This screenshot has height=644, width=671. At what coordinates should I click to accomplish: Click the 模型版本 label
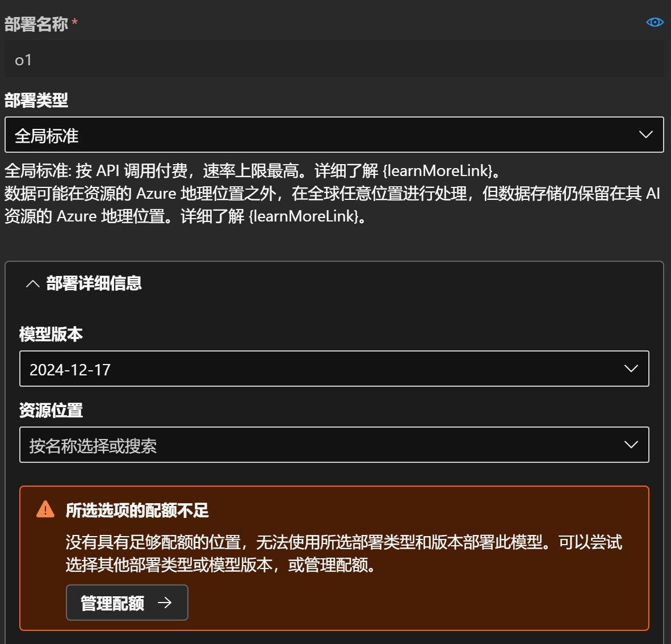click(x=51, y=334)
